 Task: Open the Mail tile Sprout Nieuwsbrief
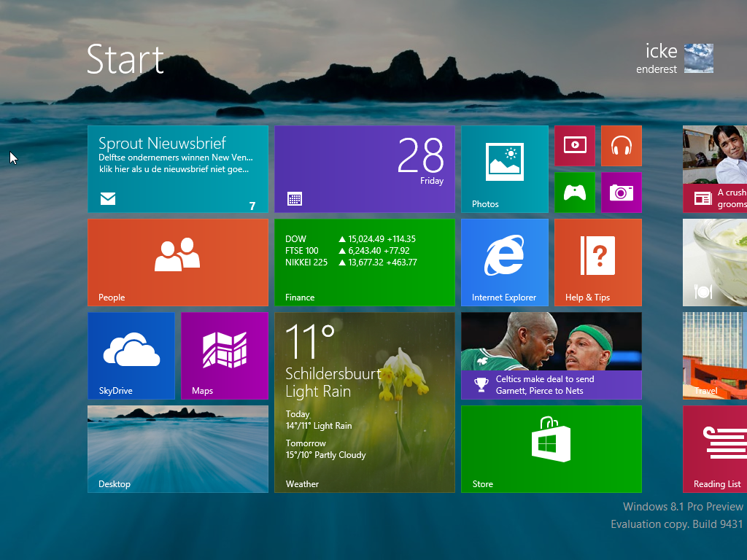point(177,169)
